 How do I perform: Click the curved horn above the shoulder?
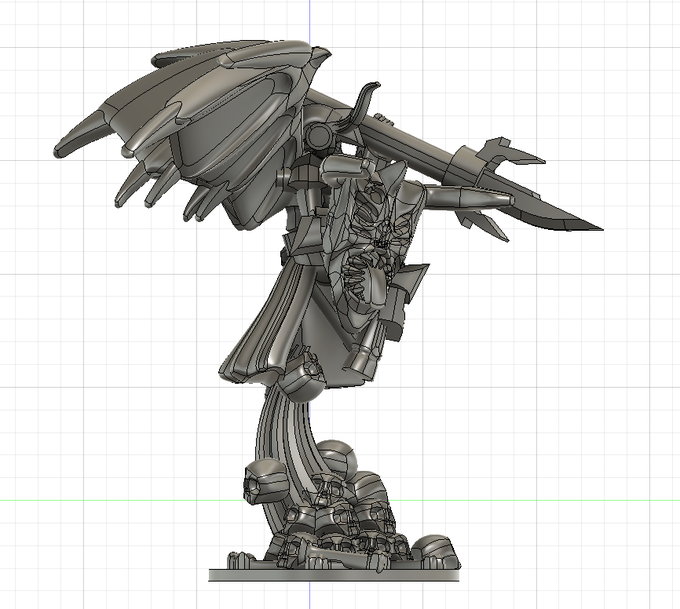[x=361, y=105]
